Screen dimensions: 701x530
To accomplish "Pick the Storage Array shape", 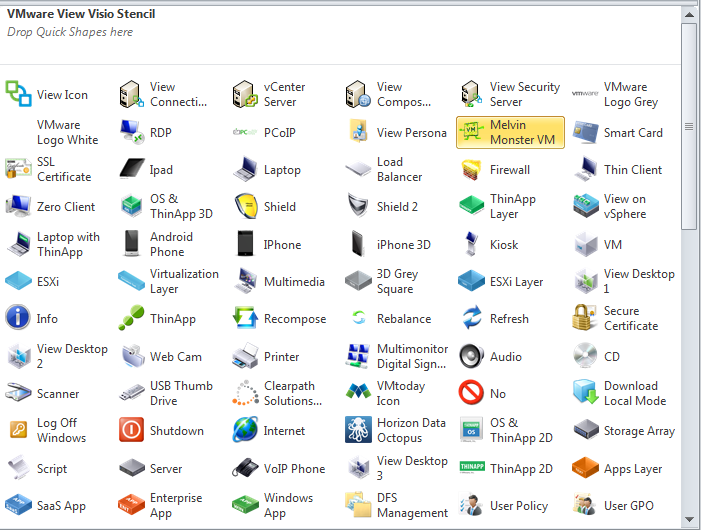I will click(x=586, y=429).
